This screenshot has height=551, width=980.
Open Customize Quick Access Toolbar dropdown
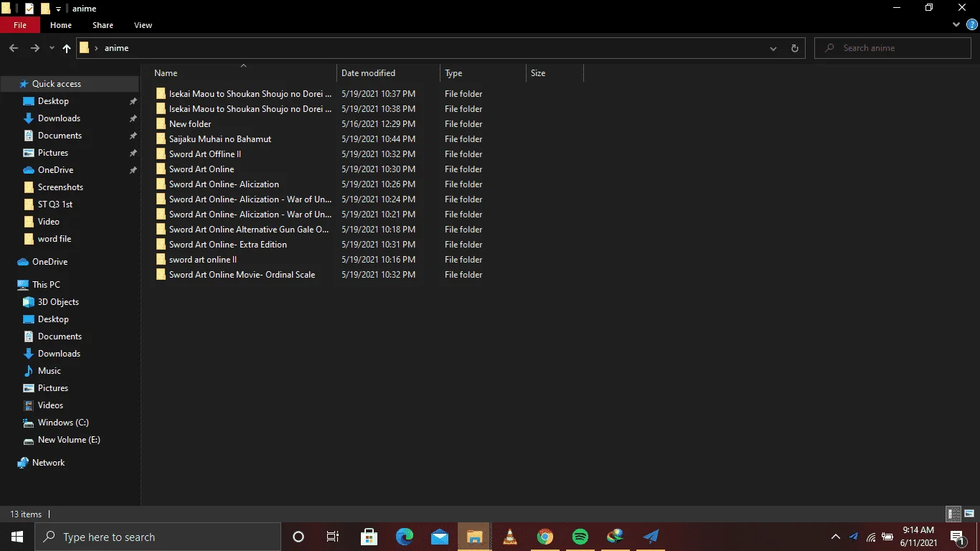(x=59, y=9)
